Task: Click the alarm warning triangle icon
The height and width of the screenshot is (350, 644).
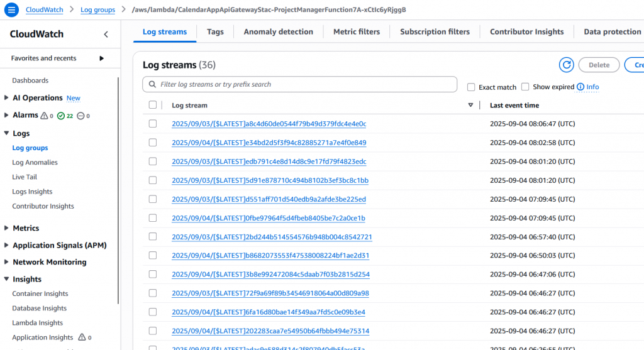Action: tap(44, 116)
